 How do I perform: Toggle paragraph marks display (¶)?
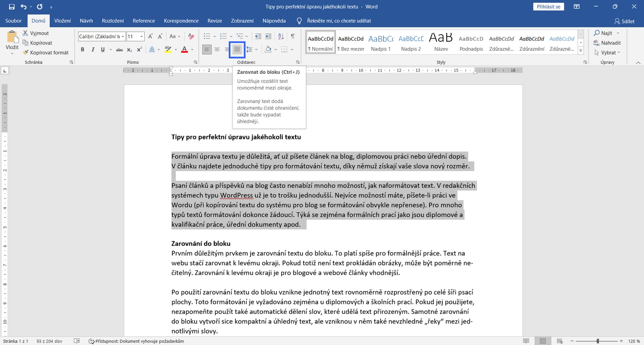293,36
